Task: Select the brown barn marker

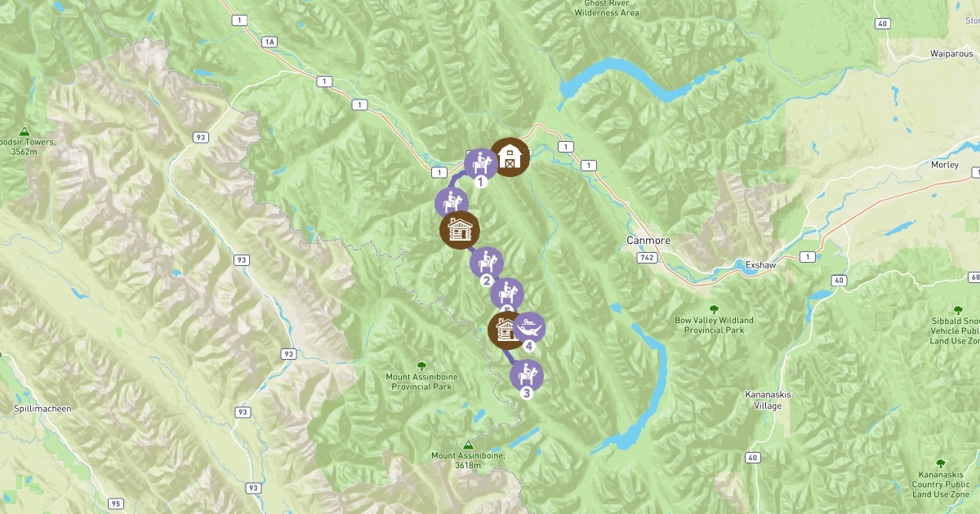Action: click(x=510, y=157)
